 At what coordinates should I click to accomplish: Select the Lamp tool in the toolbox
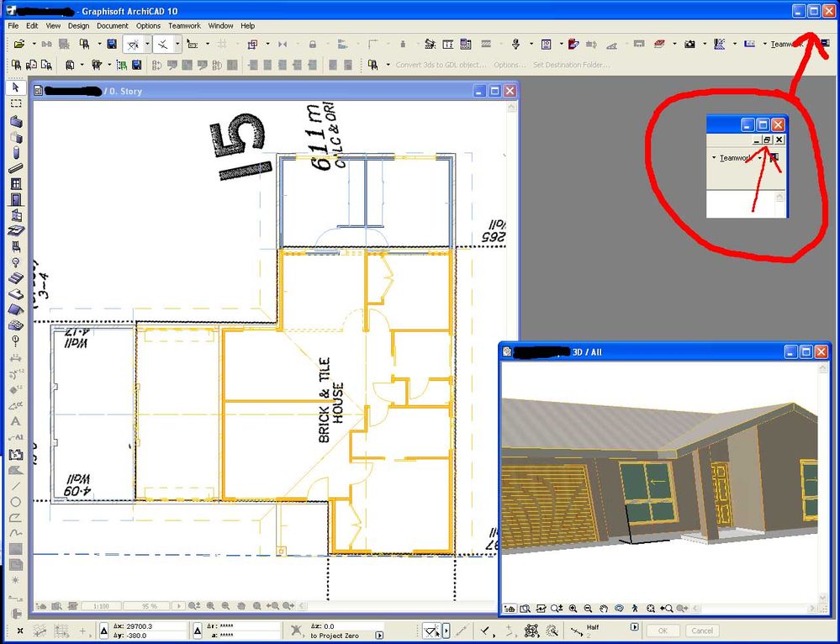16,262
